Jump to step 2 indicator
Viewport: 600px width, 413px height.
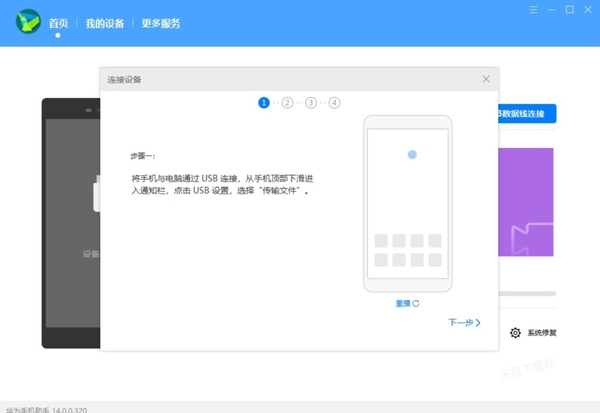point(287,102)
